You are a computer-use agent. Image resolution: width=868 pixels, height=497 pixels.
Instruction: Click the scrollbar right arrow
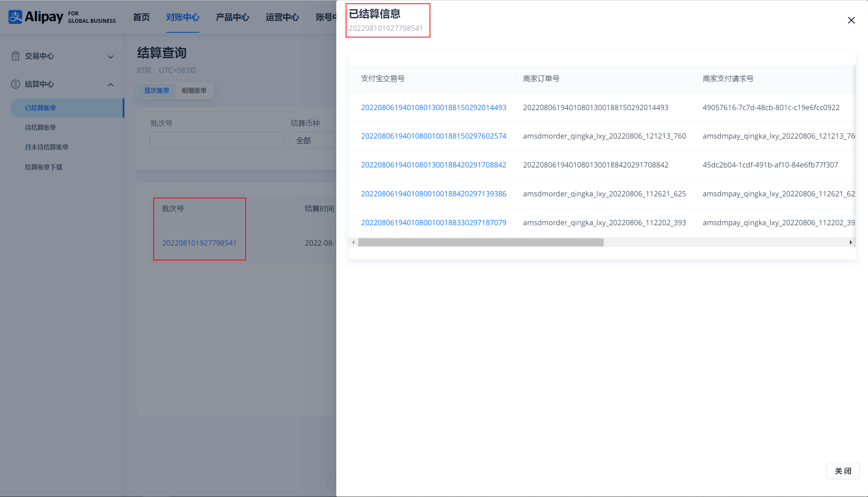coord(851,243)
